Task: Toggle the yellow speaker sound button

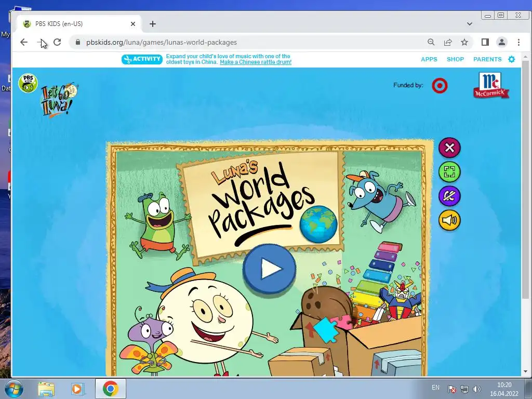Action: (x=449, y=220)
